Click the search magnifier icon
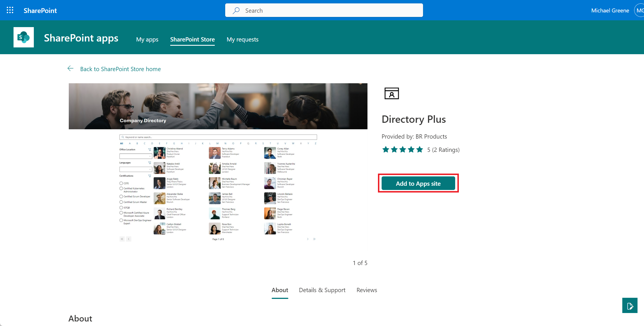The width and height of the screenshot is (644, 326). point(236,10)
